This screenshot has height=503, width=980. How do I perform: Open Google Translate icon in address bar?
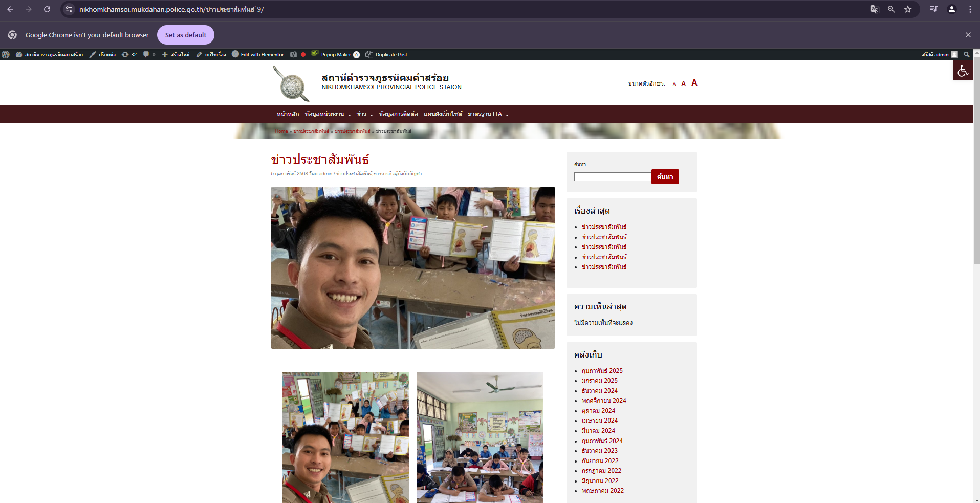coord(875,9)
